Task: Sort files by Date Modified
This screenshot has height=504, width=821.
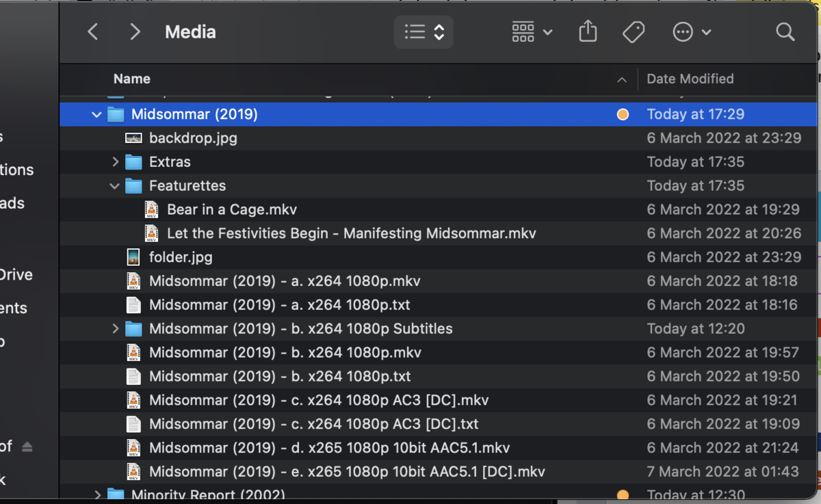Action: (x=690, y=79)
